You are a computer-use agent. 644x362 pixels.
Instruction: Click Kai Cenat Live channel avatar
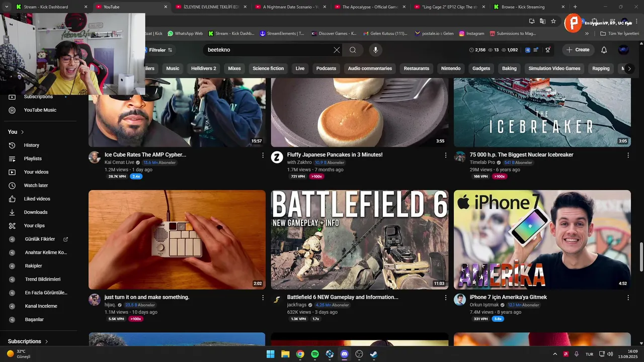point(95,157)
